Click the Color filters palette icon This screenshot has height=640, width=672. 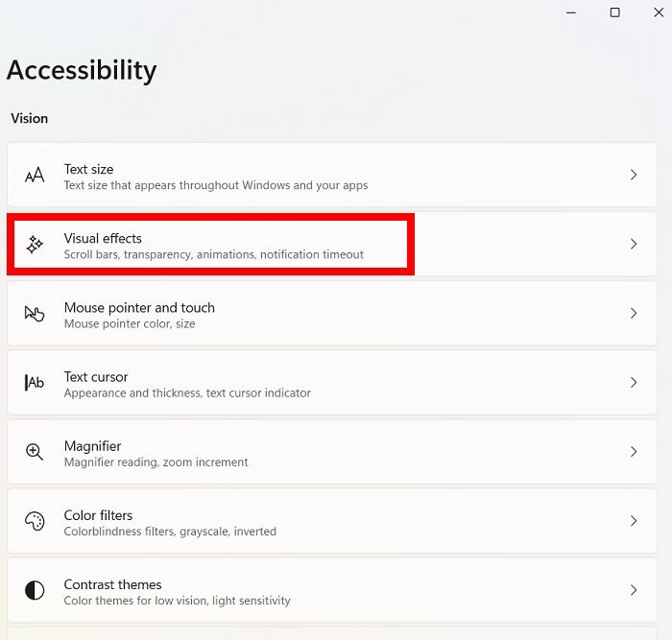pos(35,521)
